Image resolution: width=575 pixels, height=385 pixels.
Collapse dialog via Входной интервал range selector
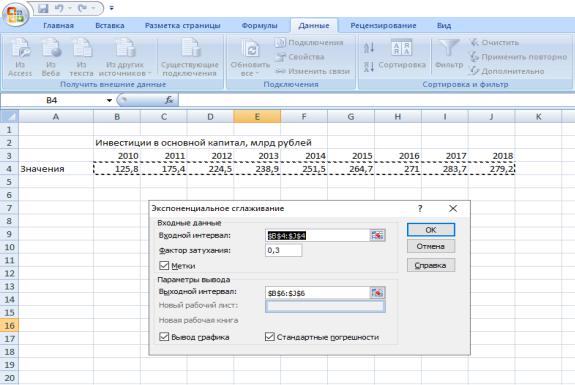pyautogui.click(x=377, y=235)
